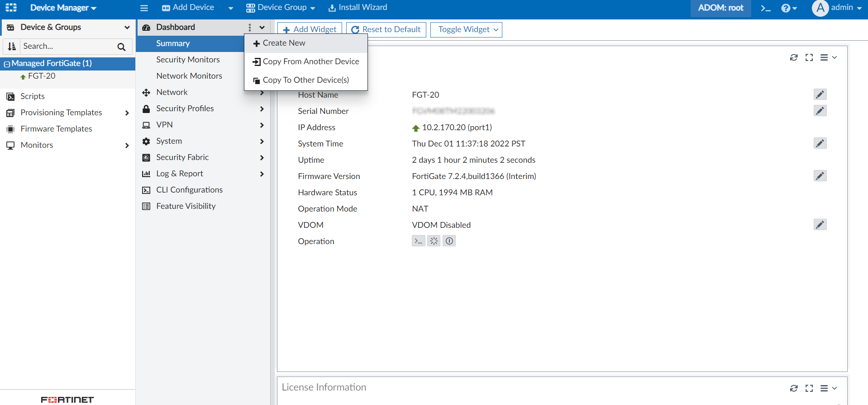Click Reset to Default button

[386, 30]
